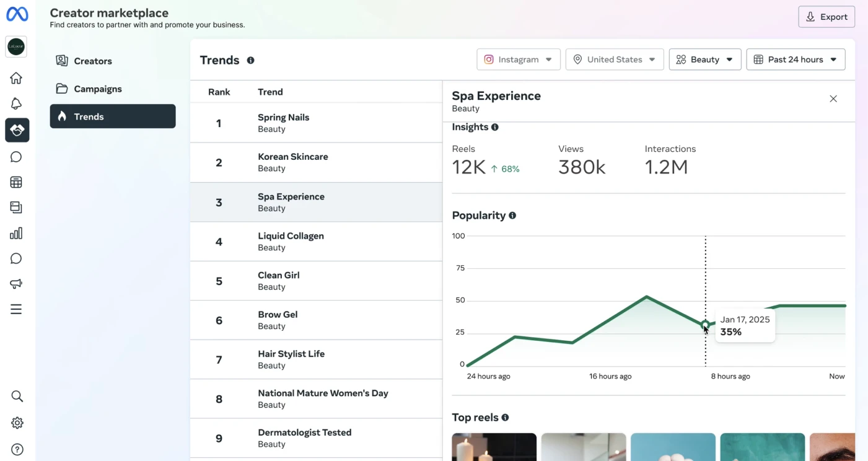Open the Instagram platform dropdown
Viewport: 868px width, 461px height.
519,59
